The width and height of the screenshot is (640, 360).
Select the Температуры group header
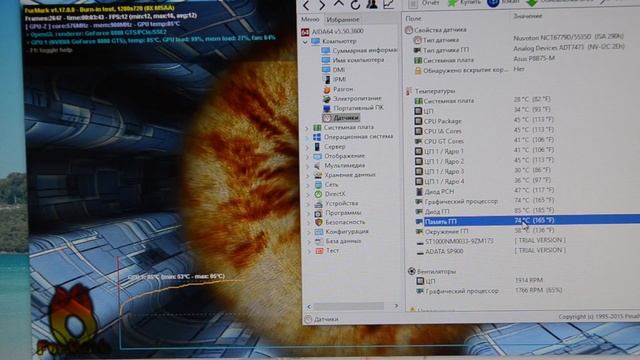pos(431,91)
